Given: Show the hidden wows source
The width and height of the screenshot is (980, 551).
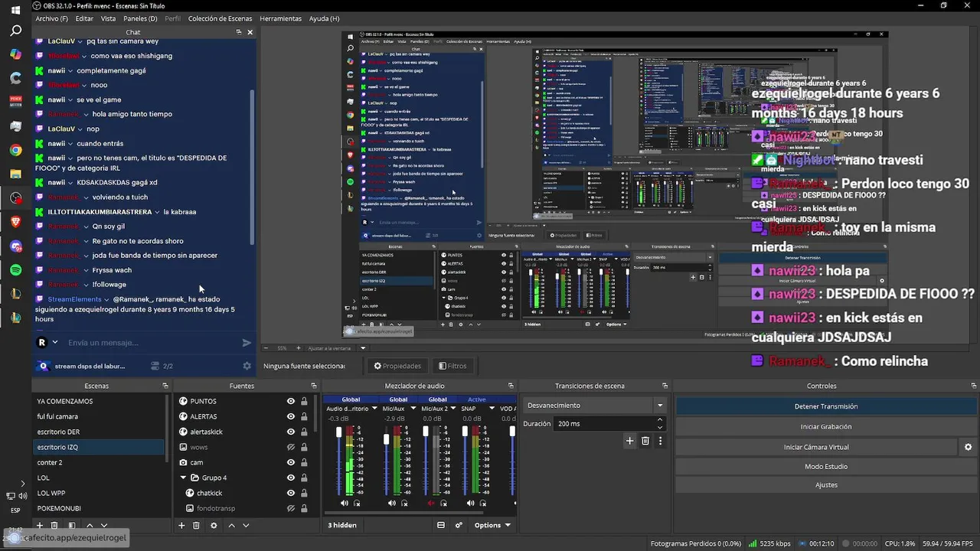Looking at the screenshot, I should pyautogui.click(x=291, y=447).
